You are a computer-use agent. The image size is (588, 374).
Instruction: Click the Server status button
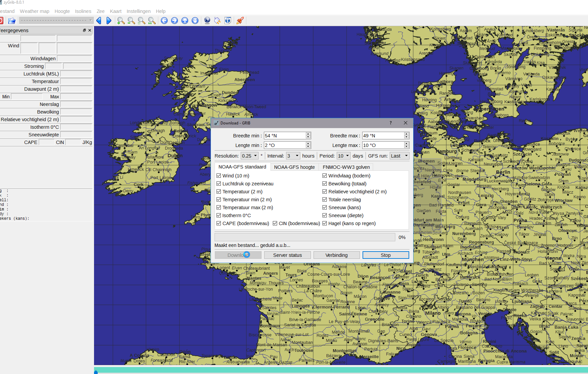[287, 255]
